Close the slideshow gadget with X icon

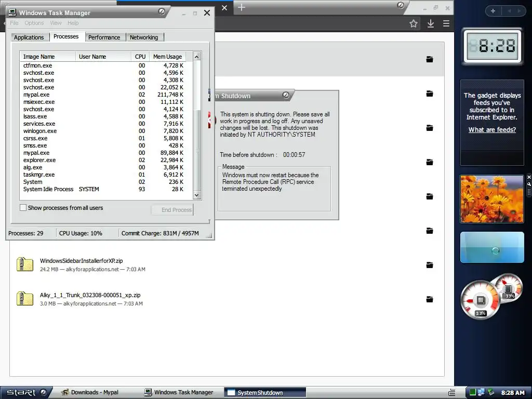[529, 178]
